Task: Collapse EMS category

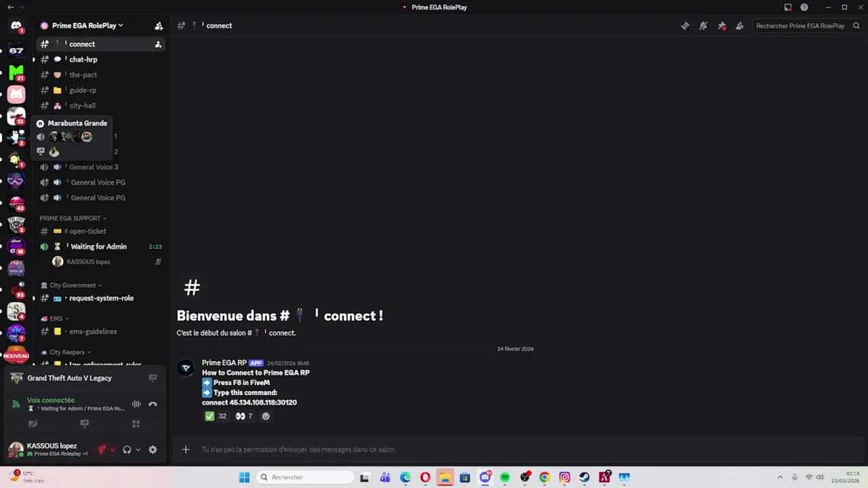Action: click(x=55, y=319)
